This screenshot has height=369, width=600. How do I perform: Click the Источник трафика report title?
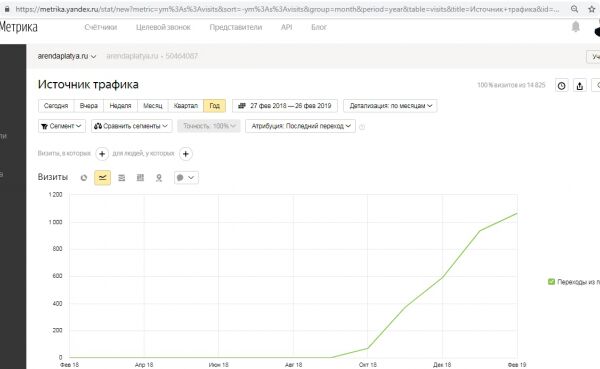pos(88,85)
